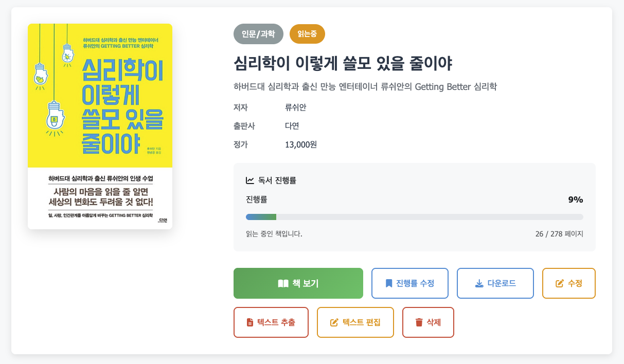Image resolution: width=624 pixels, height=364 pixels.
Task: Click the 삭제 delete button
Action: point(428,322)
